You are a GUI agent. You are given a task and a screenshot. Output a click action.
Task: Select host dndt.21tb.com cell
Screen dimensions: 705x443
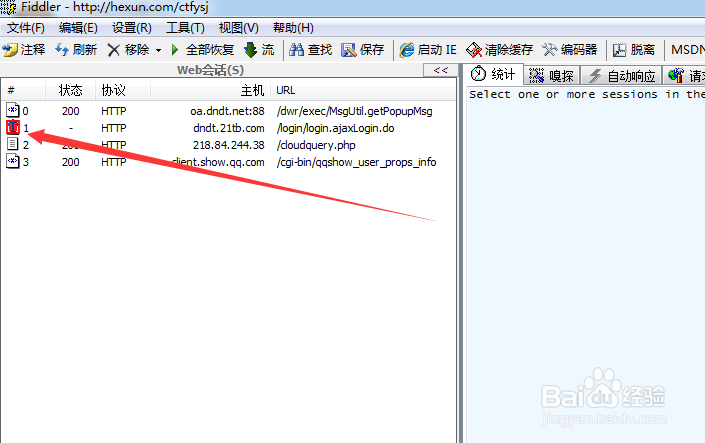coord(229,128)
